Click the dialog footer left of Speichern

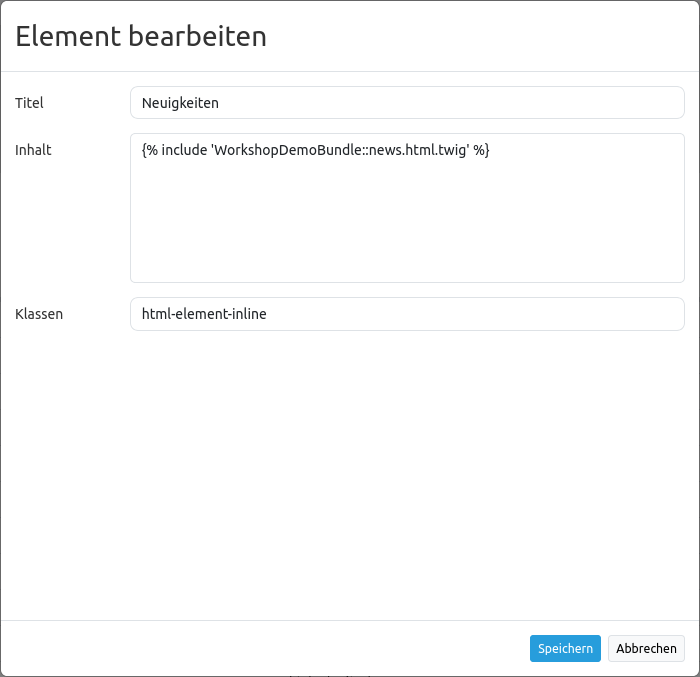270,648
